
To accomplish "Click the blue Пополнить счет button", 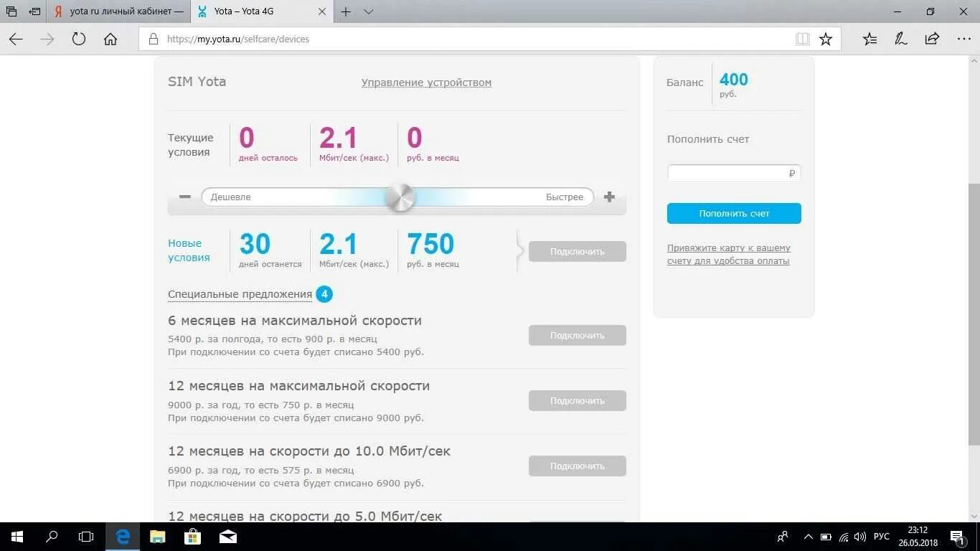I will pos(734,213).
